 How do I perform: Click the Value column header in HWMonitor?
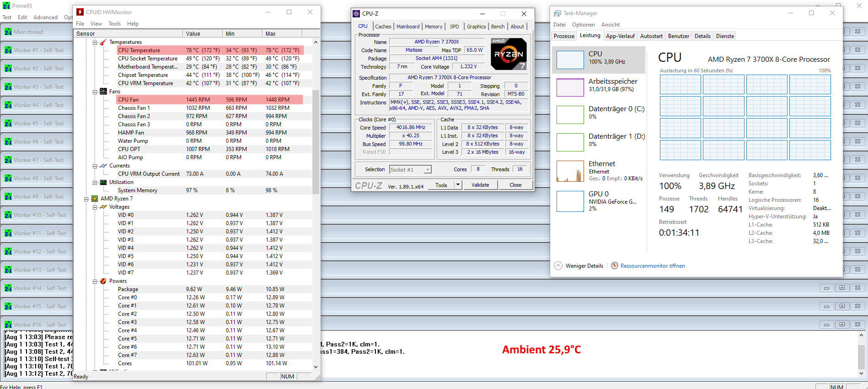pyautogui.click(x=202, y=33)
